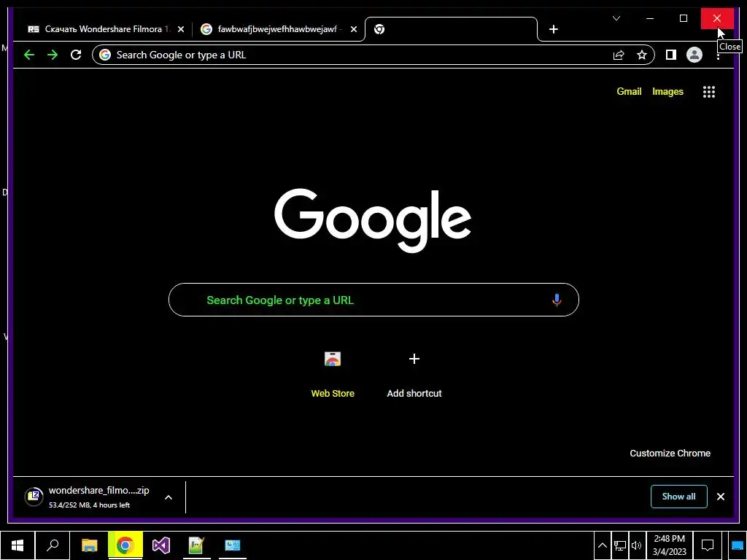Open the network status tray icon
Image resolution: width=747 pixels, height=560 pixels.
[x=620, y=545]
